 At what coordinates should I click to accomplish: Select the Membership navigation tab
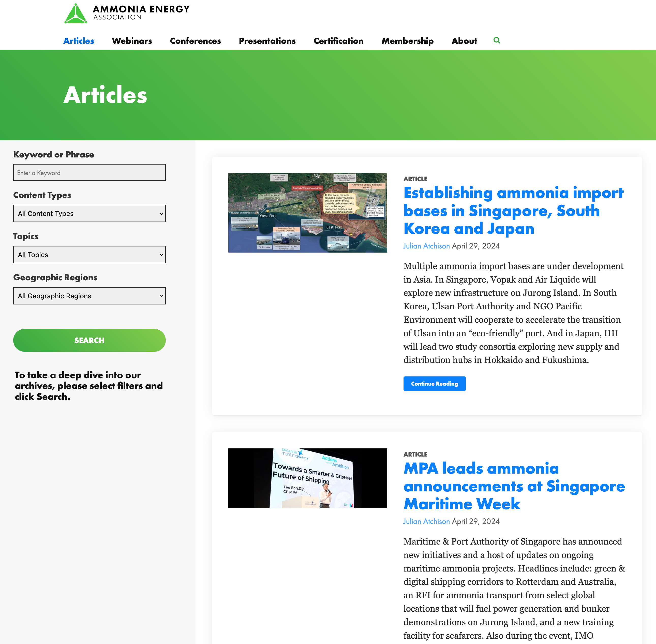407,41
